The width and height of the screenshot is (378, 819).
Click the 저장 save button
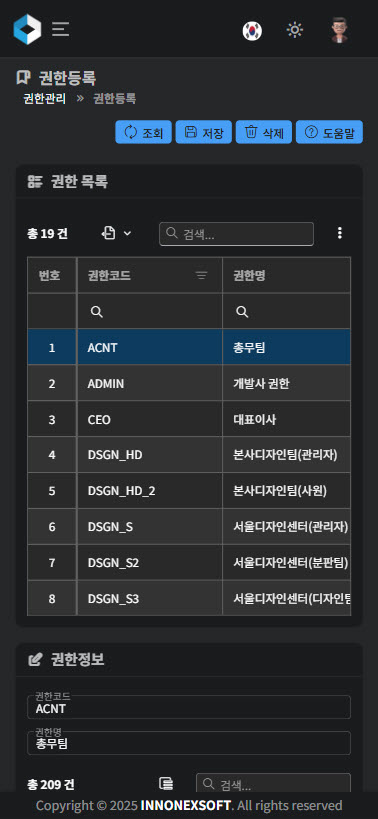point(204,132)
